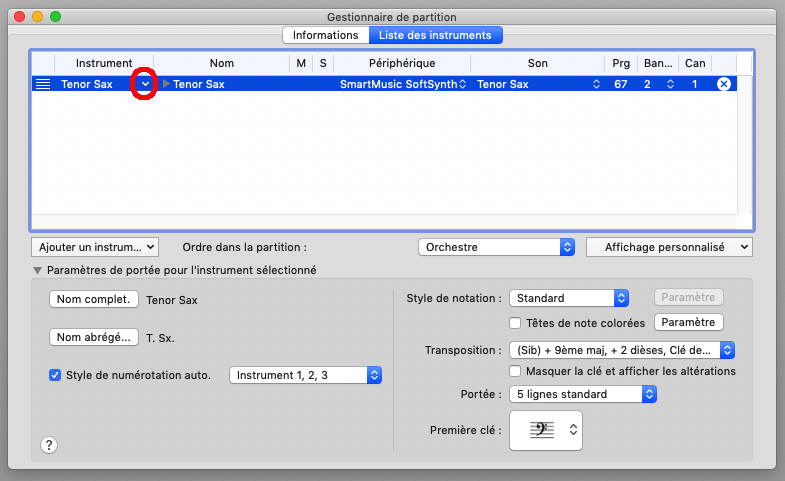Viewport: 785px width, 481px height.
Task: Open the help question mark button
Action: pos(49,445)
